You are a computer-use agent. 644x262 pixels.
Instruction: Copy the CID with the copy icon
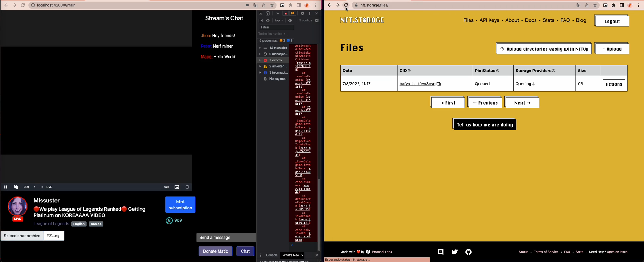(439, 84)
